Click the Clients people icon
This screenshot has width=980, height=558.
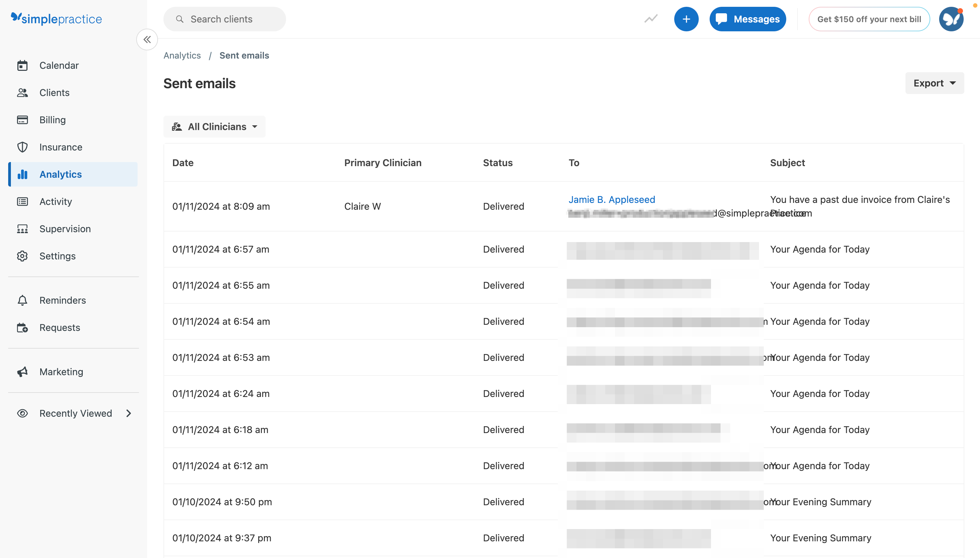click(x=22, y=93)
